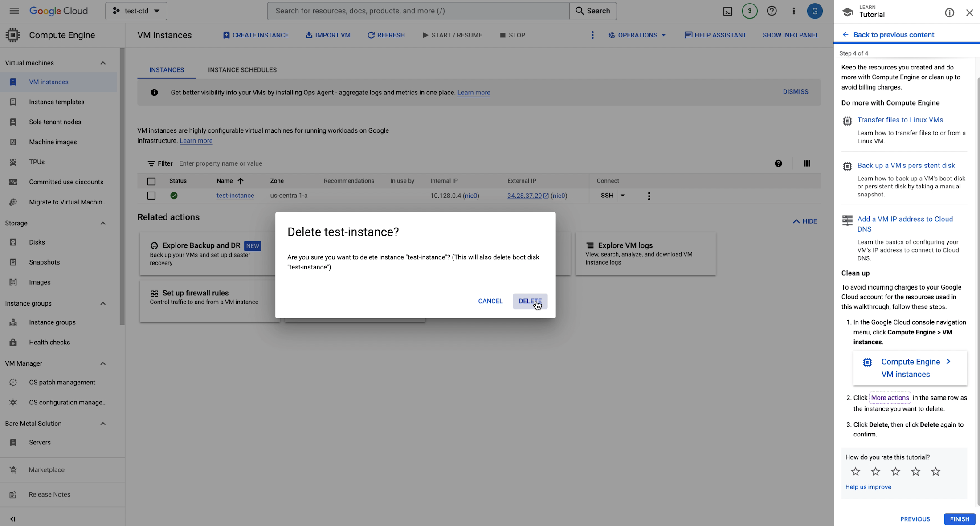
Task: Cancel the delete dialog
Action: (x=490, y=302)
